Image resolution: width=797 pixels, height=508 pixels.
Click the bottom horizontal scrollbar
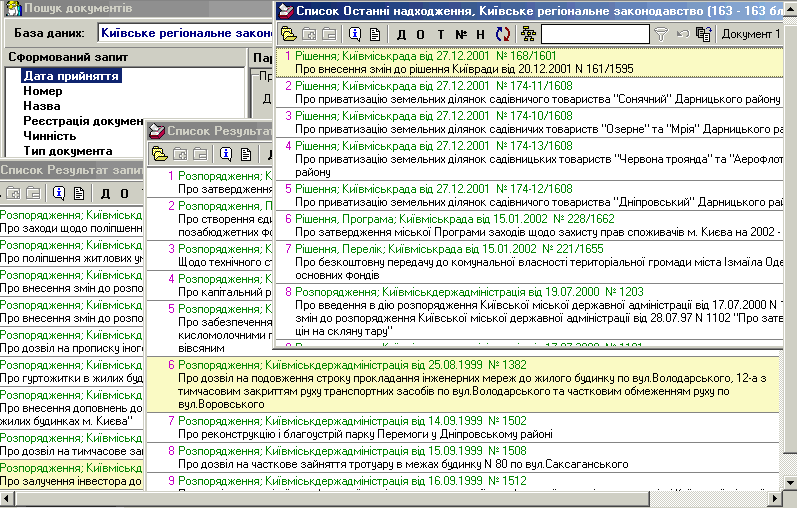[400, 499]
